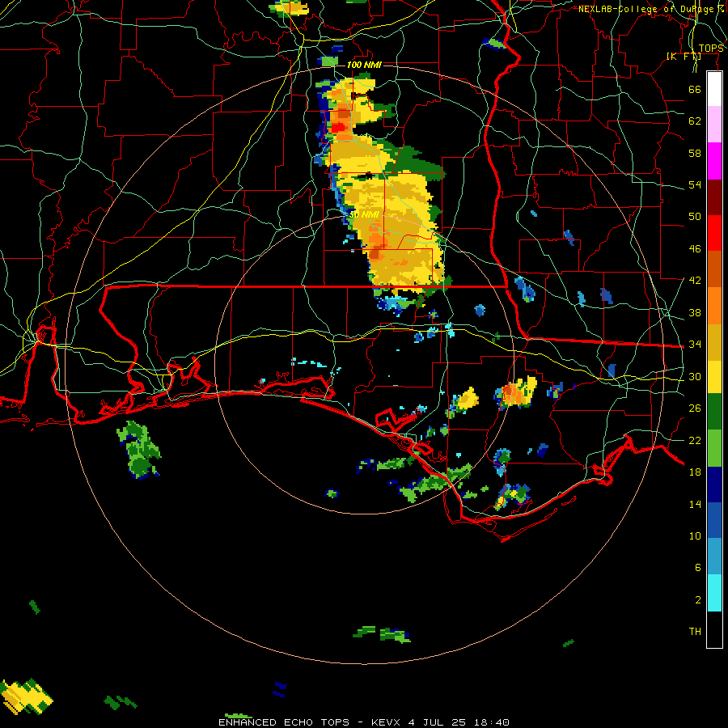Click the TOPS legend title
Screen dimensions: 728x728
[x=711, y=49]
